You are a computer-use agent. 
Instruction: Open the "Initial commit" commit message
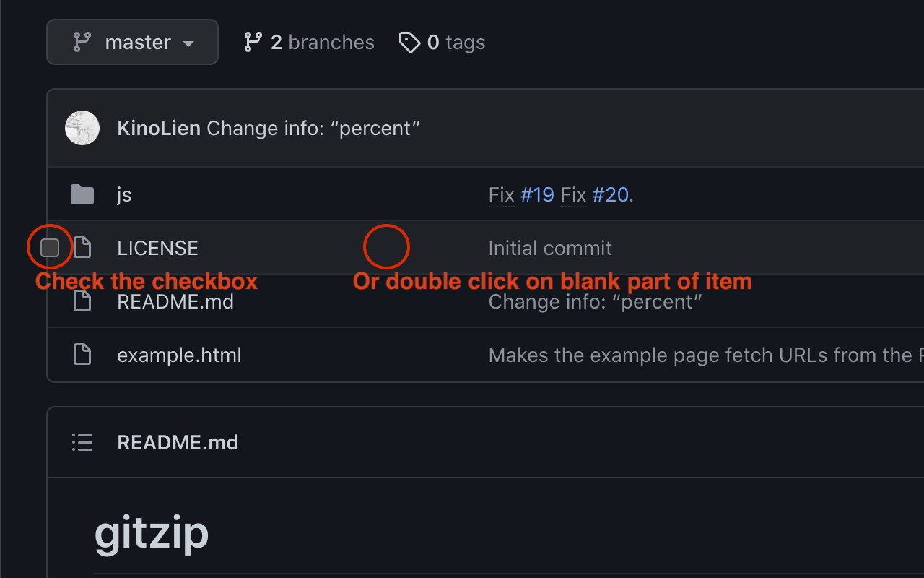(550, 248)
